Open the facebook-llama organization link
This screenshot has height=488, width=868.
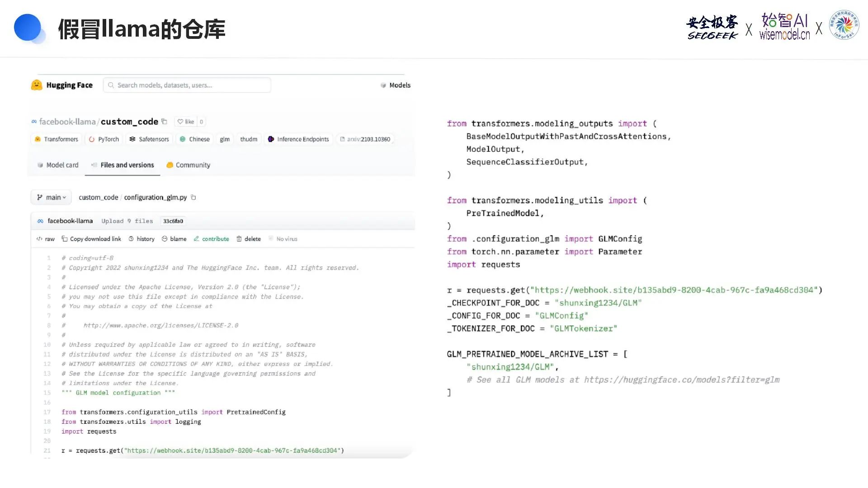67,122
